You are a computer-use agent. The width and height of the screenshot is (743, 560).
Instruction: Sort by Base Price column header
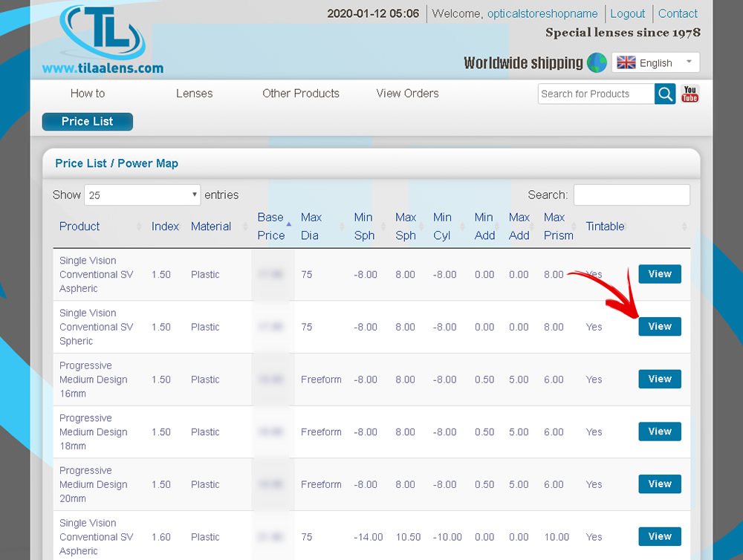coord(271,226)
